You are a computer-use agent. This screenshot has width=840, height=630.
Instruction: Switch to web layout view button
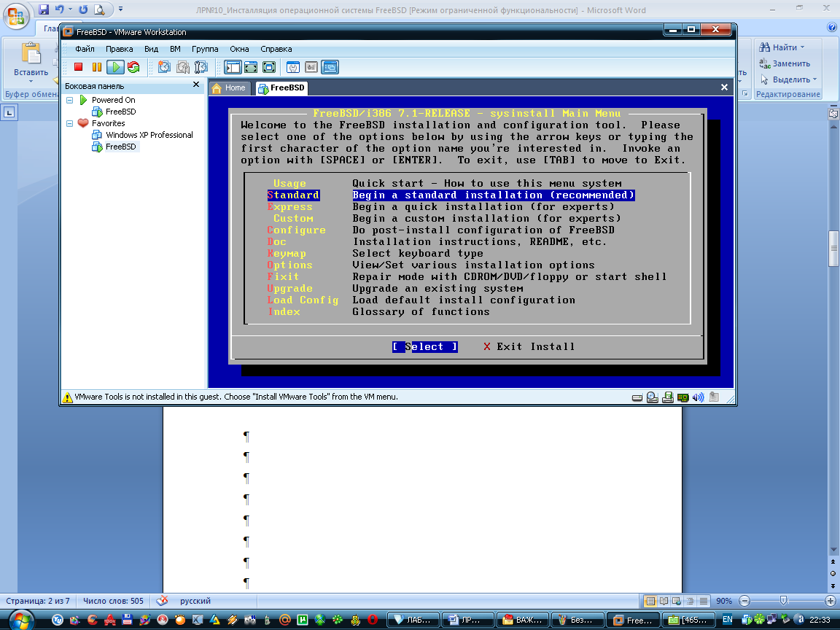(x=677, y=601)
